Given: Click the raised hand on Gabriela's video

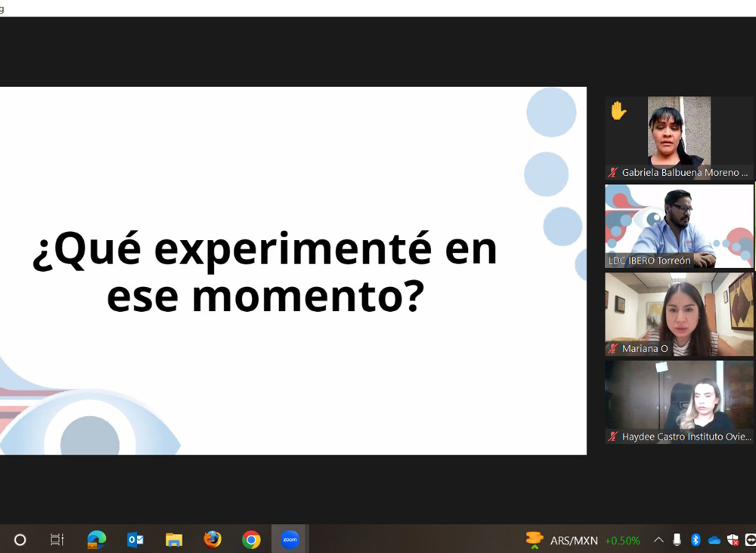Looking at the screenshot, I should point(618,111).
